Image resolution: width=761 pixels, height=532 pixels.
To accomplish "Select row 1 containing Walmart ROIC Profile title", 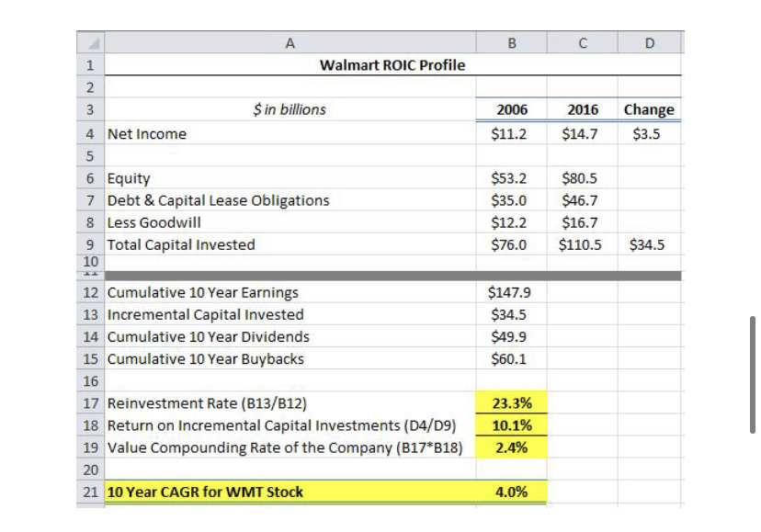I will (x=92, y=62).
